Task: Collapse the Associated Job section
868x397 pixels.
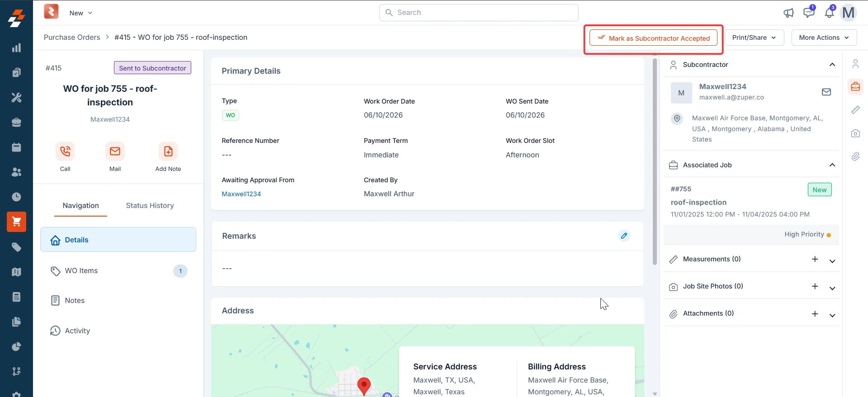Action: (x=832, y=165)
